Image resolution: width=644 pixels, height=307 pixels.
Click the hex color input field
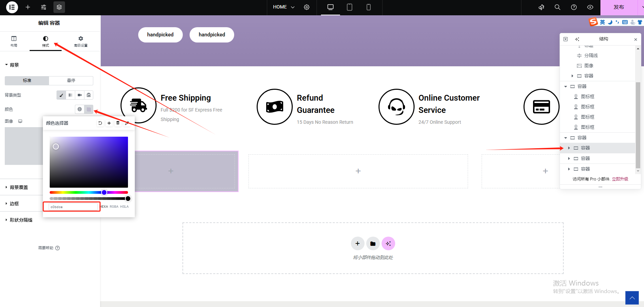[73, 207]
